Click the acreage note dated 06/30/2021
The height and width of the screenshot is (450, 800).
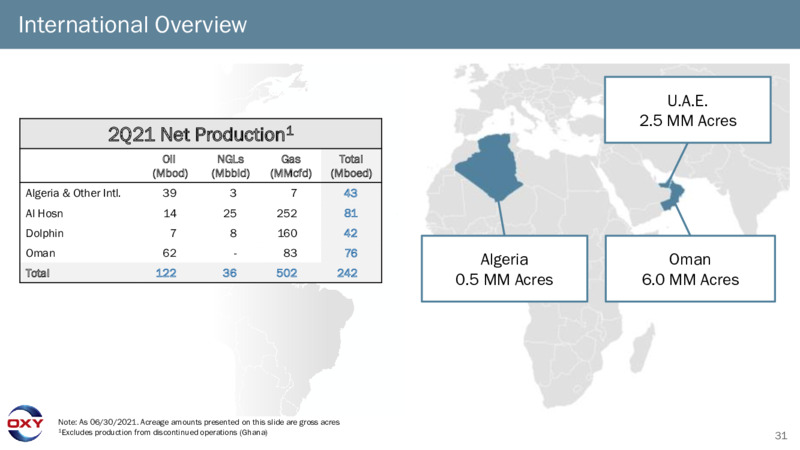198,422
